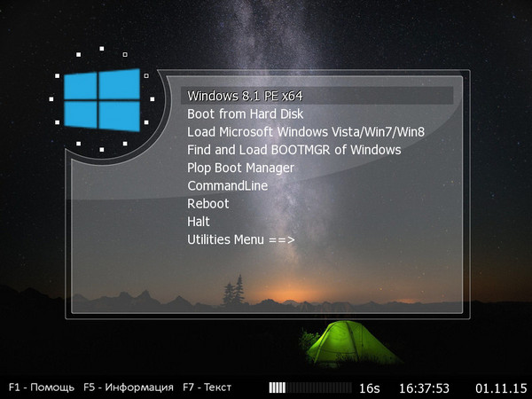Click the 16s countdown timer
532x399 pixels.
[x=370, y=388]
